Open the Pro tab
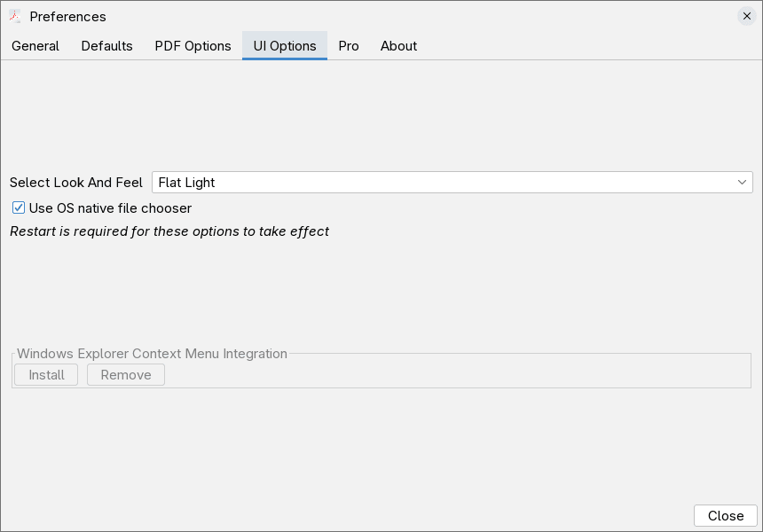The height and width of the screenshot is (532, 763). point(348,46)
